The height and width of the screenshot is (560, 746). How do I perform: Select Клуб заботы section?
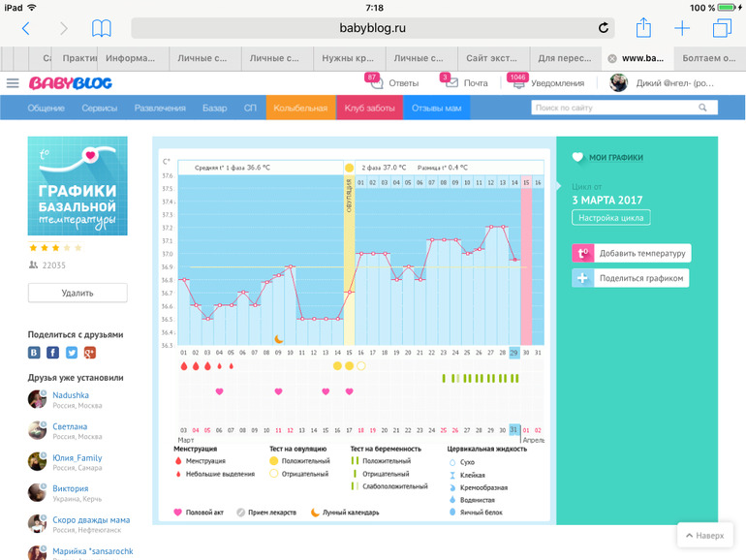tap(369, 108)
